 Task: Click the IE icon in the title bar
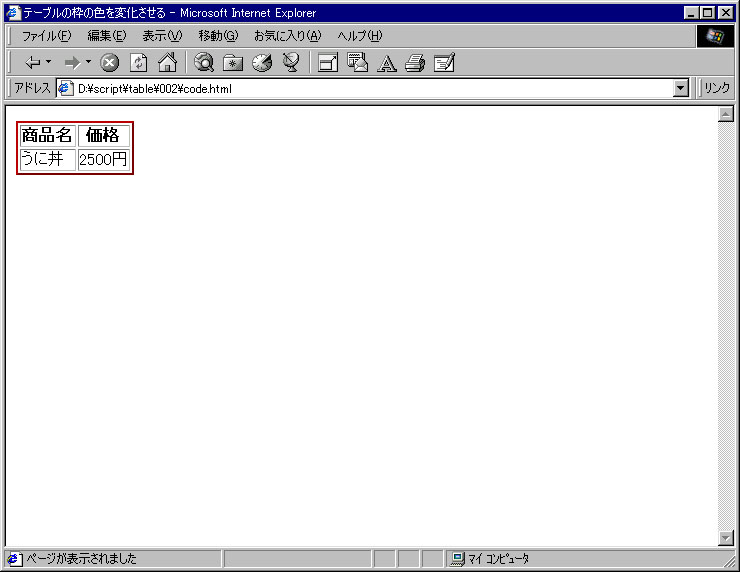click(x=13, y=13)
